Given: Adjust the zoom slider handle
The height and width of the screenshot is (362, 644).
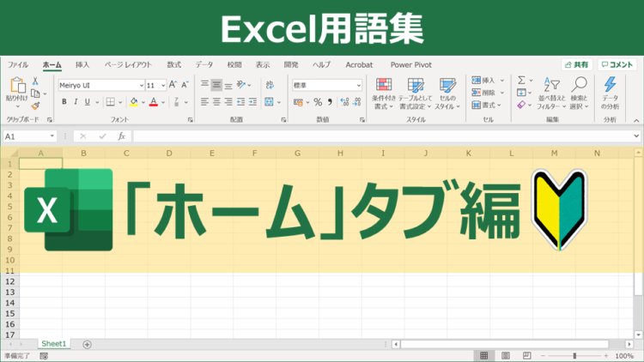Looking at the screenshot, I should point(574,356).
